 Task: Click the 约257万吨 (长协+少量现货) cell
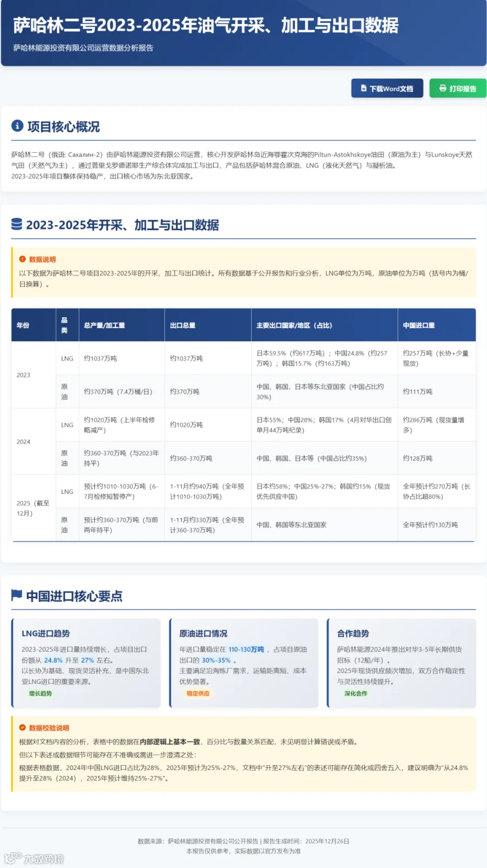point(437,358)
